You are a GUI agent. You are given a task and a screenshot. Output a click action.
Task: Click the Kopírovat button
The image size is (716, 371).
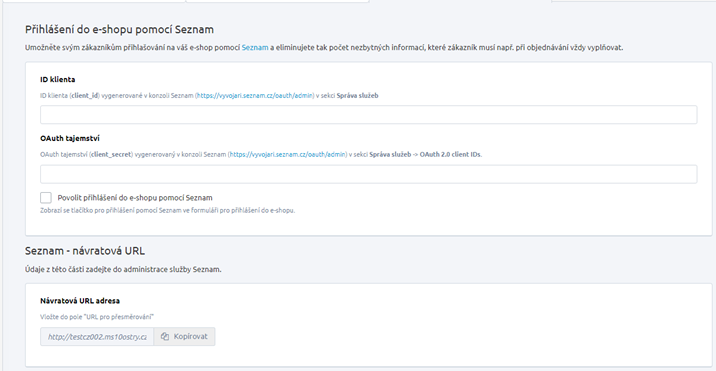click(x=184, y=336)
